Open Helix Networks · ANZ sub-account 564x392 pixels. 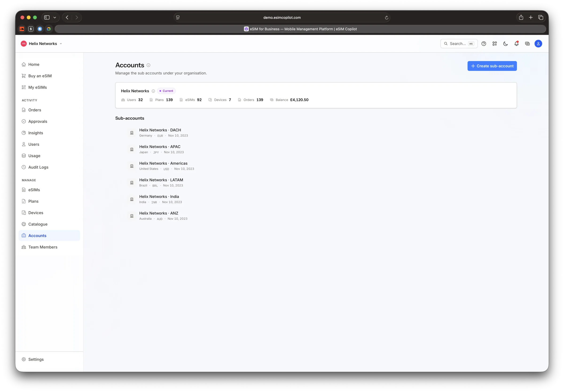[x=159, y=213]
